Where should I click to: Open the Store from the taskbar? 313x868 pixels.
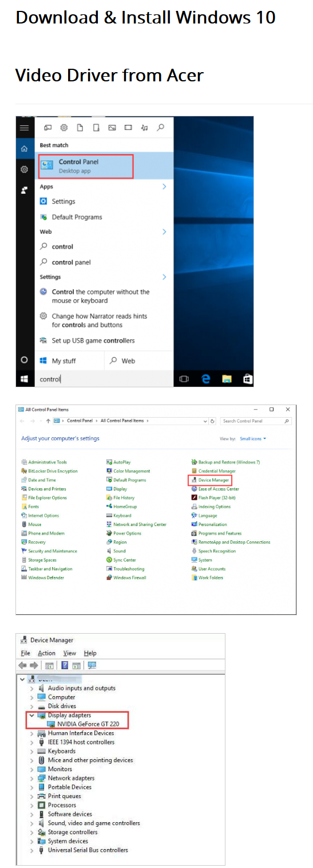pos(247,379)
